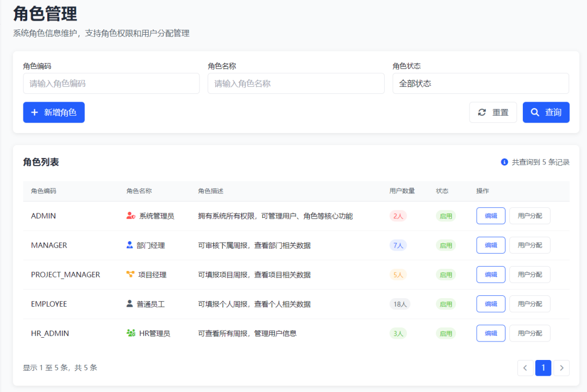Click the magnifier icon on 查询 button
The height and width of the screenshot is (392, 587).
(x=535, y=112)
